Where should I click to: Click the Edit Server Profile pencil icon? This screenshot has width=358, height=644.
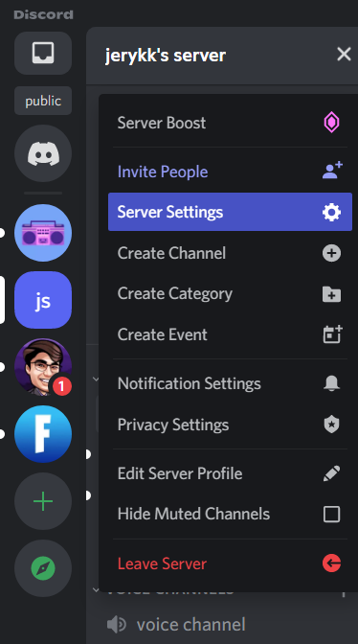(331, 473)
